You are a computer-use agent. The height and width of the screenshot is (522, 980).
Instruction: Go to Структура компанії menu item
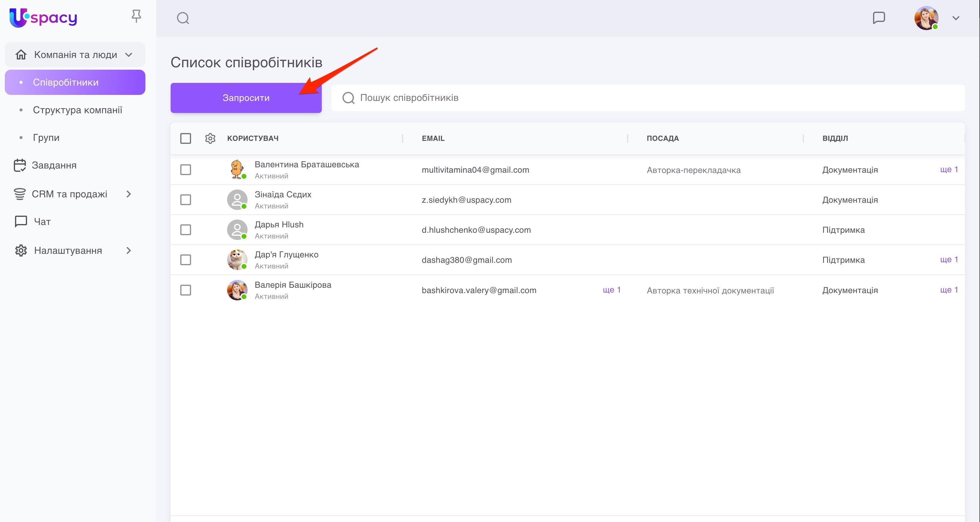[x=78, y=110]
